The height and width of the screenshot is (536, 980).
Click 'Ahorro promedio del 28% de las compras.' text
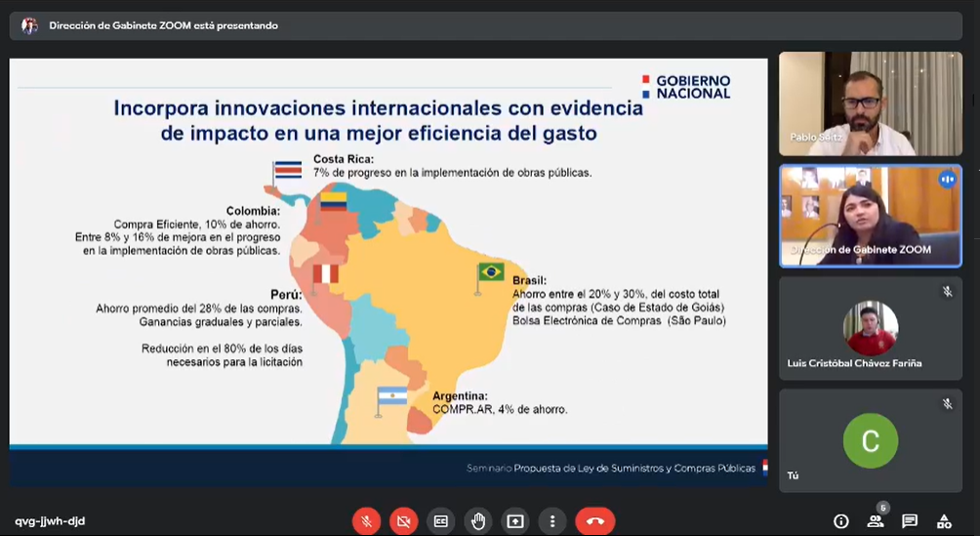199,309
